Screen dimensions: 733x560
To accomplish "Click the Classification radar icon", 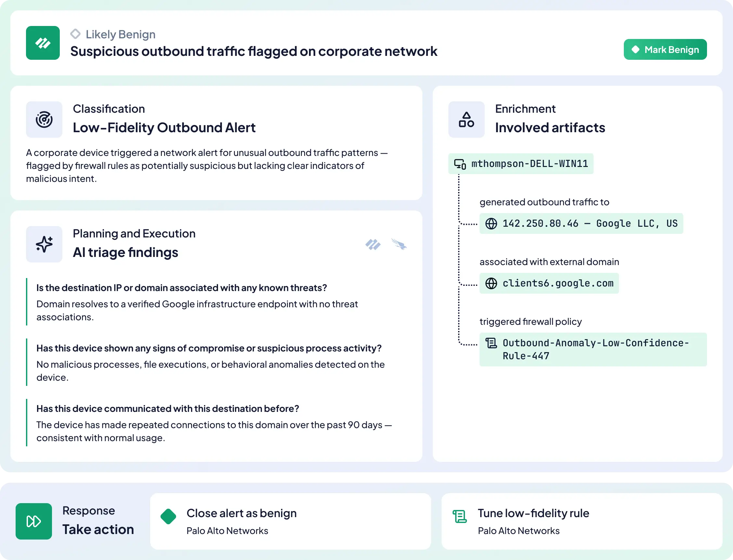I will click(44, 120).
